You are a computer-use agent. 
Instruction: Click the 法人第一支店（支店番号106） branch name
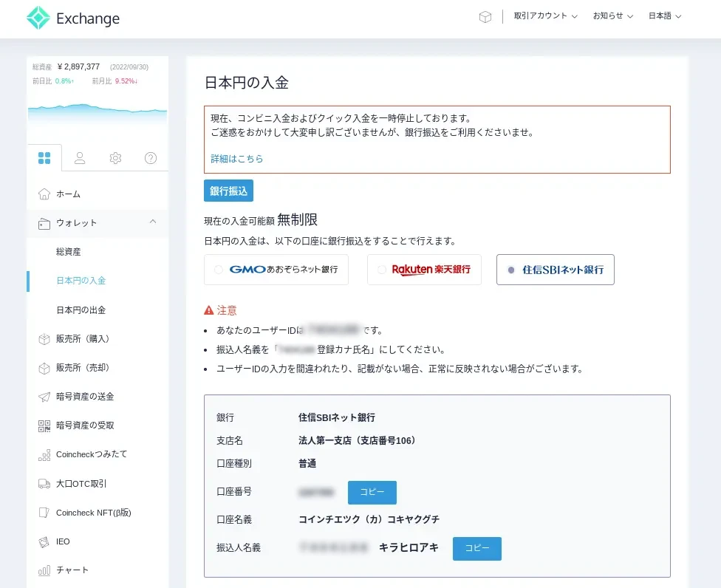pyautogui.click(x=357, y=440)
